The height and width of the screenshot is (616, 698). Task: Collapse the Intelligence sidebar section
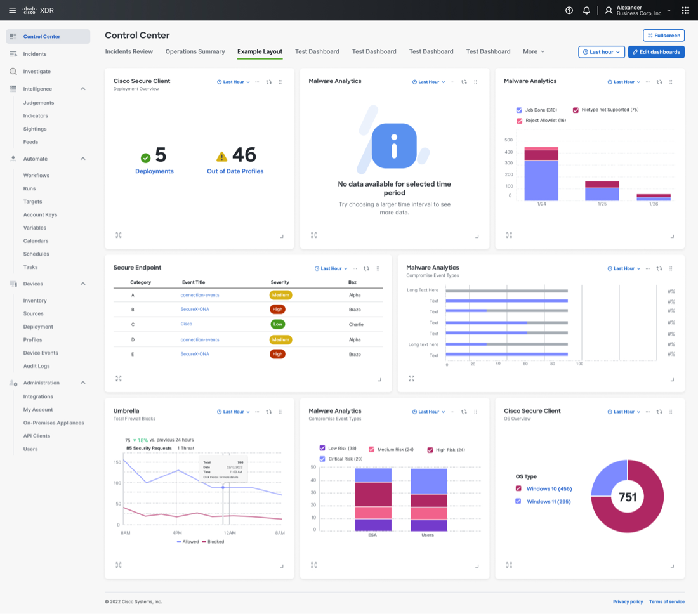tap(82, 89)
